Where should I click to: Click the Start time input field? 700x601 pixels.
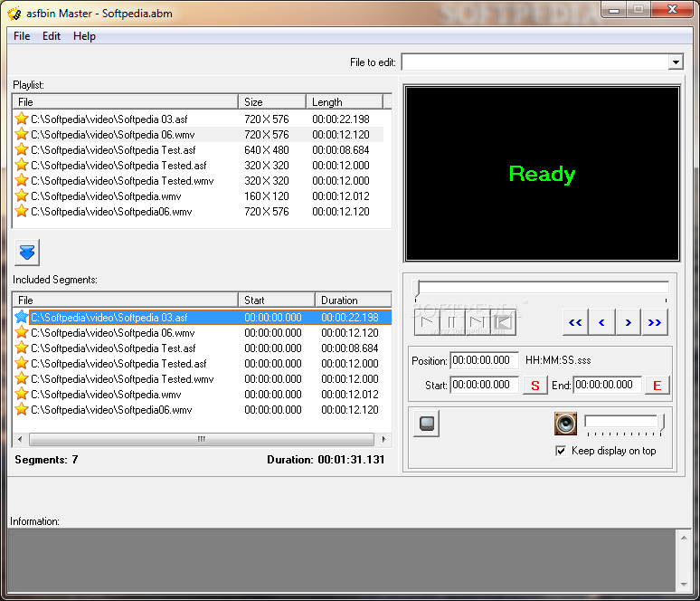coord(485,385)
